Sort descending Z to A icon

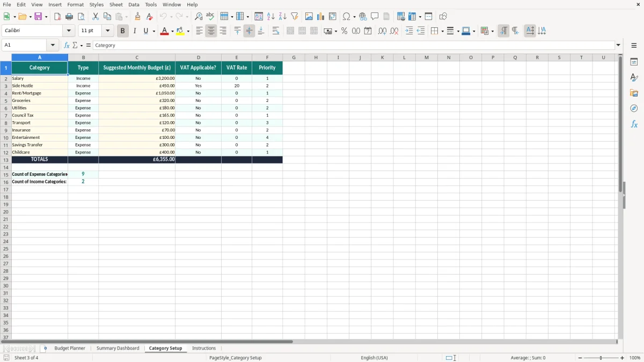point(282,17)
